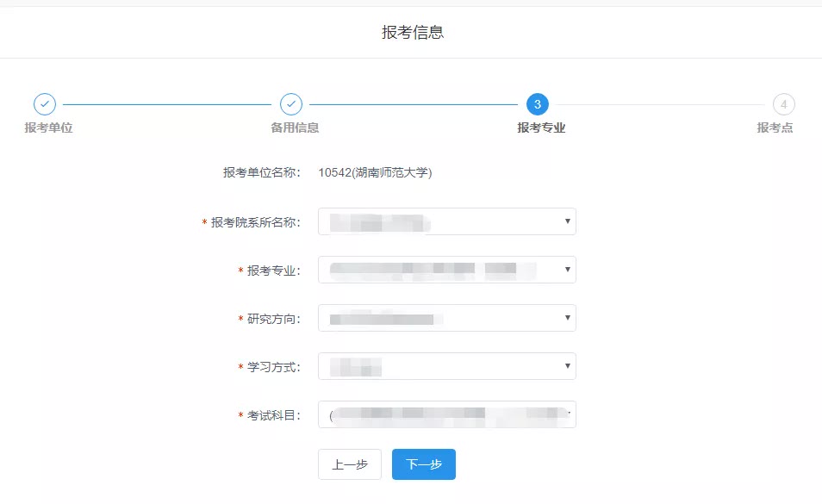Proceed with the 下一步 button
Viewport: 822px width, 504px height.
click(x=424, y=464)
